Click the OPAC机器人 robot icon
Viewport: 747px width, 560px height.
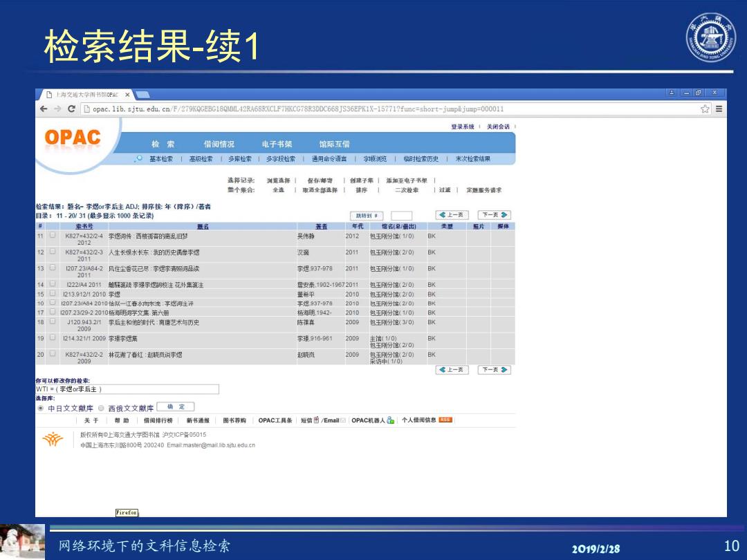(x=391, y=420)
